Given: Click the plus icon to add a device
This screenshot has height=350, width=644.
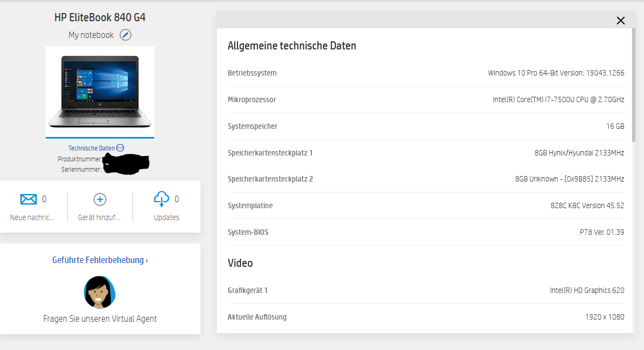Looking at the screenshot, I should coord(100,199).
